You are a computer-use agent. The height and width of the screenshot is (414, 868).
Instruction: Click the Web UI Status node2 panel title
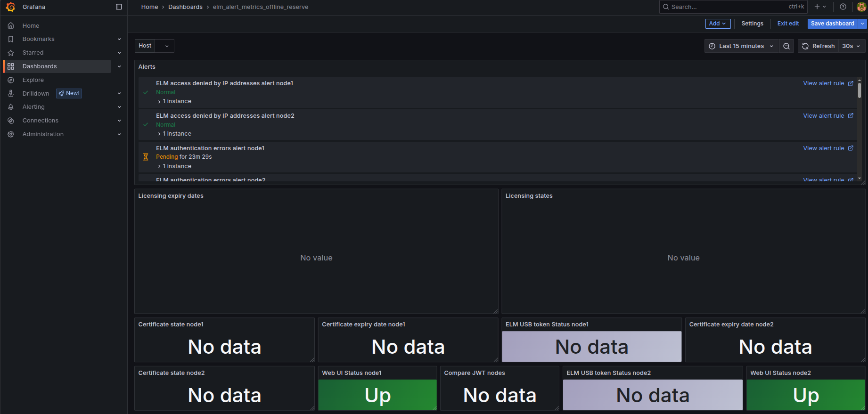click(x=780, y=373)
